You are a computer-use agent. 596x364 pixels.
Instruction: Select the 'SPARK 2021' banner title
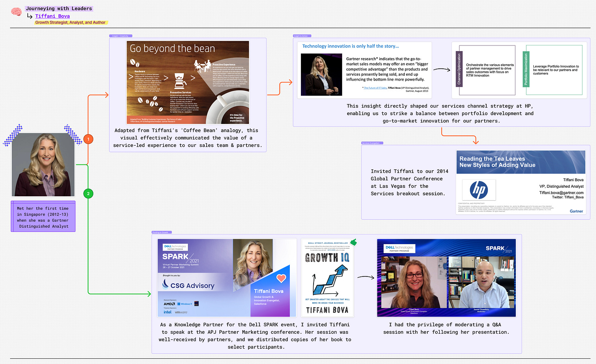181,258
